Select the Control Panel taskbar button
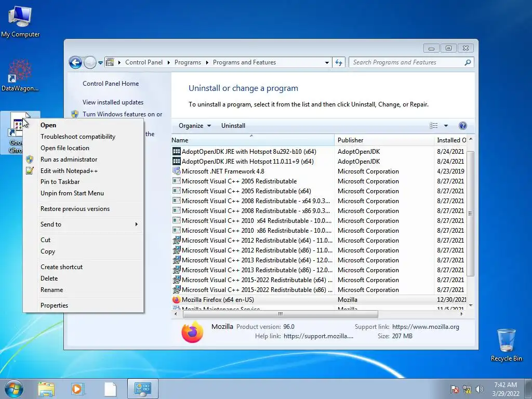Viewport: 532px width, 399px height. click(x=142, y=389)
